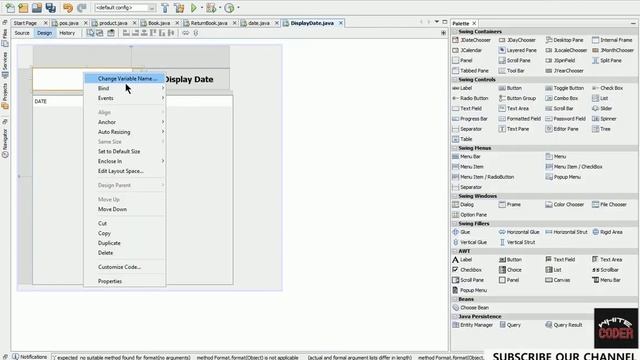Select Tabbed Pane in the palette

coord(470,71)
